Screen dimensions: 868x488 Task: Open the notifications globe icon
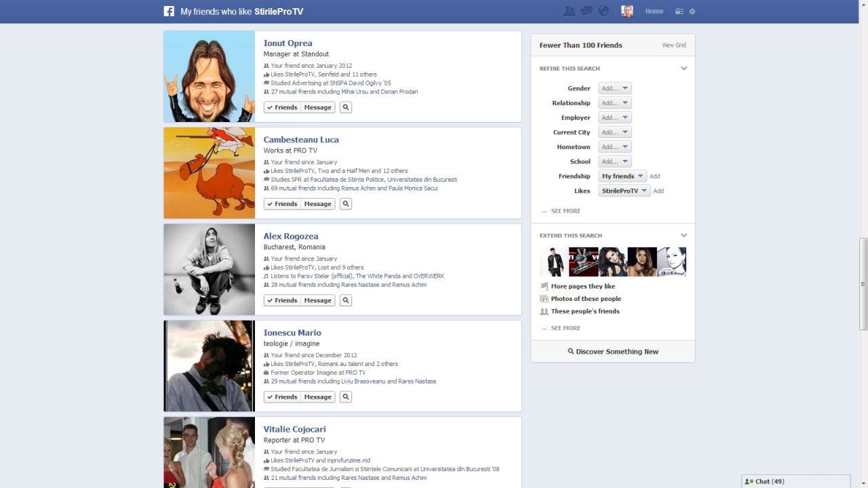coord(604,12)
